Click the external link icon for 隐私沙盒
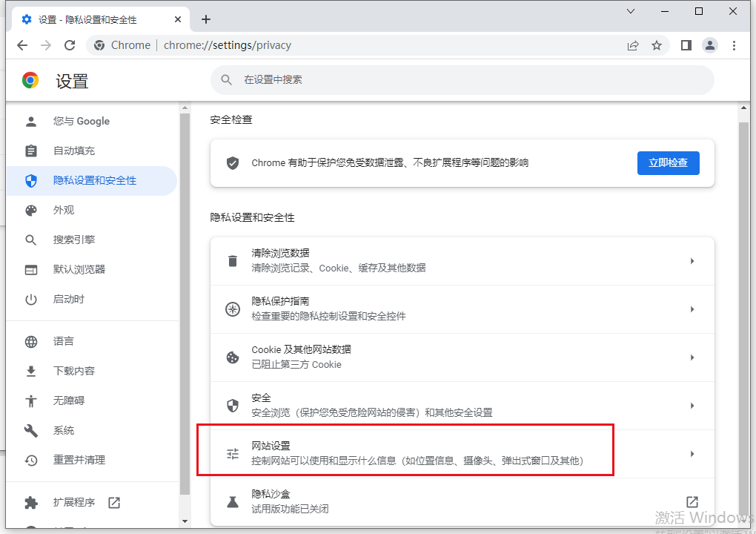The width and height of the screenshot is (756, 534). click(692, 501)
